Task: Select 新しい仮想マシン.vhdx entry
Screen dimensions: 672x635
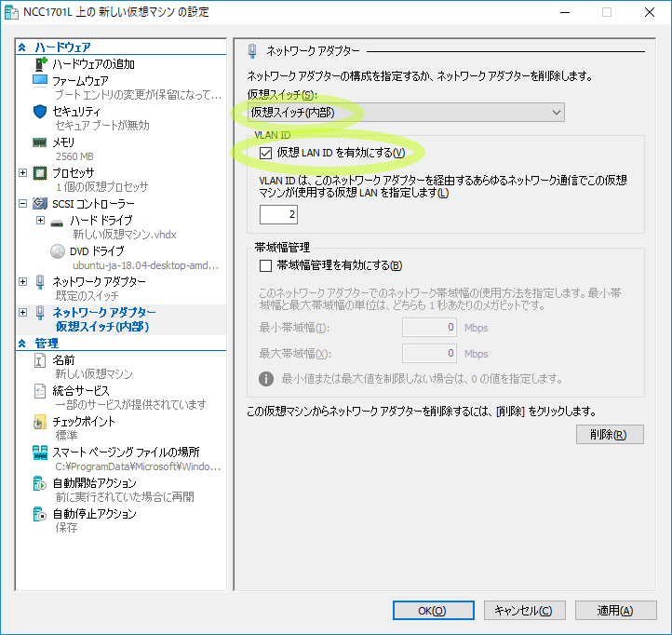Action: pos(125,235)
